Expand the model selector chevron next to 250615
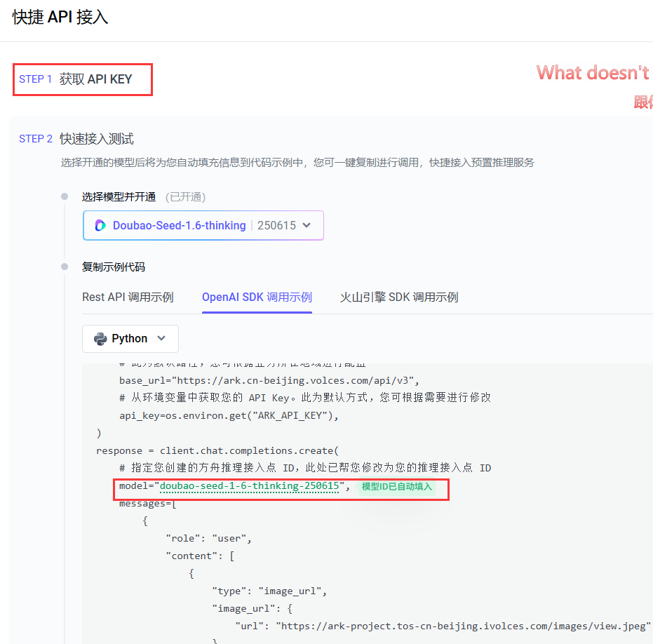The image size is (653, 644). [306, 226]
